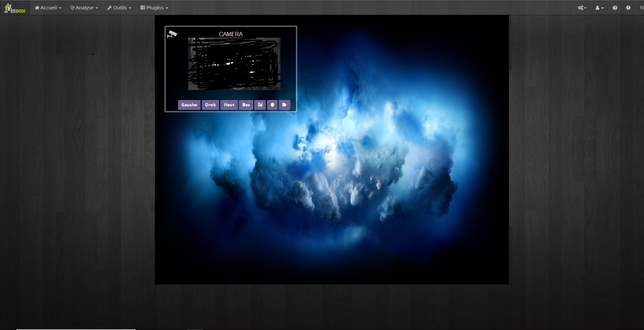The image size is (644, 330).
Task: Open the gears settings dropdown
Action: coord(582,8)
